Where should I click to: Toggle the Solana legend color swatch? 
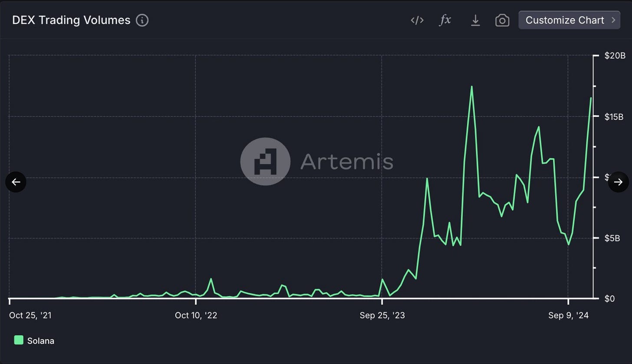tap(18, 340)
